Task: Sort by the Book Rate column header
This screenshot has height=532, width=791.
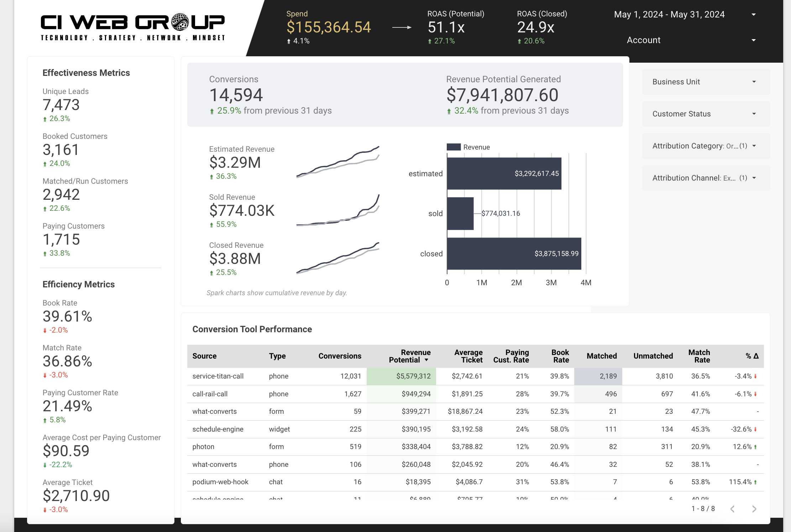Action: 560,356
